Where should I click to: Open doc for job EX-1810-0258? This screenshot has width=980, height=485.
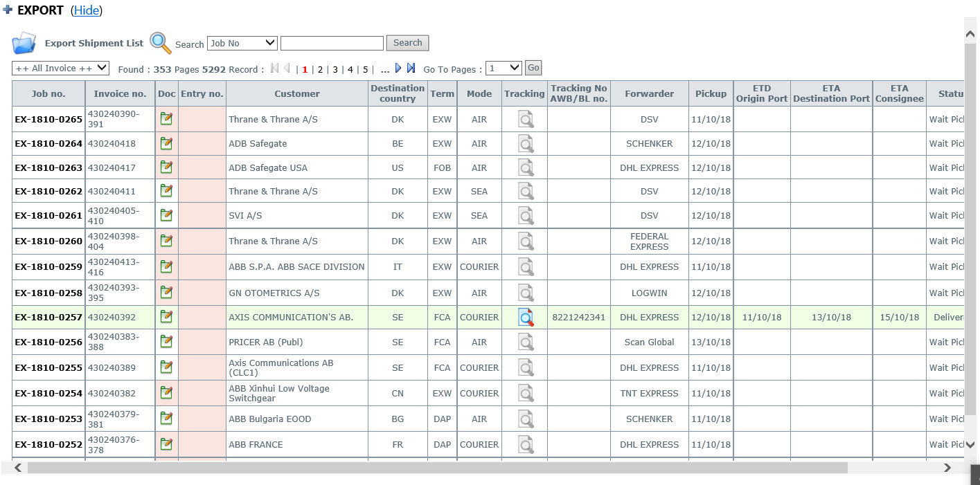[x=166, y=292]
